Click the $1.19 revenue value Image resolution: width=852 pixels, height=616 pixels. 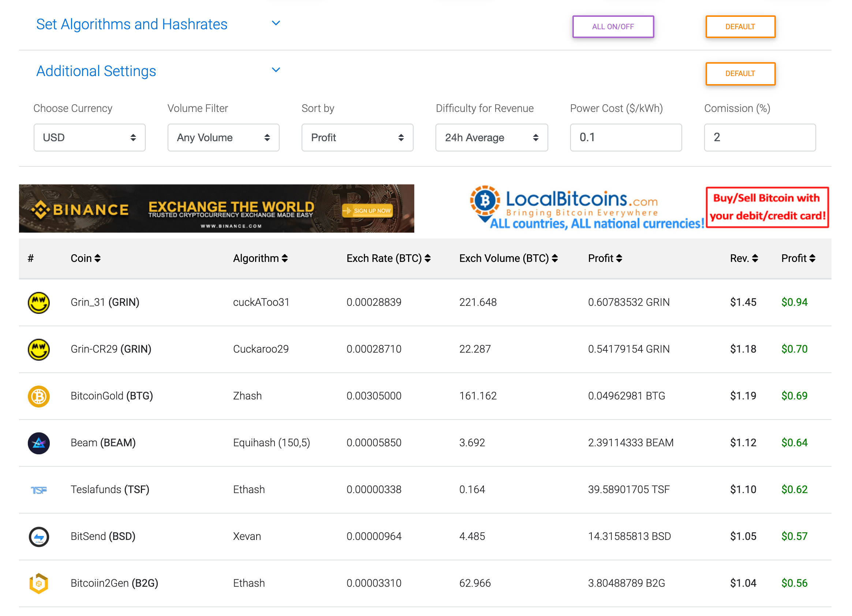pyautogui.click(x=743, y=397)
